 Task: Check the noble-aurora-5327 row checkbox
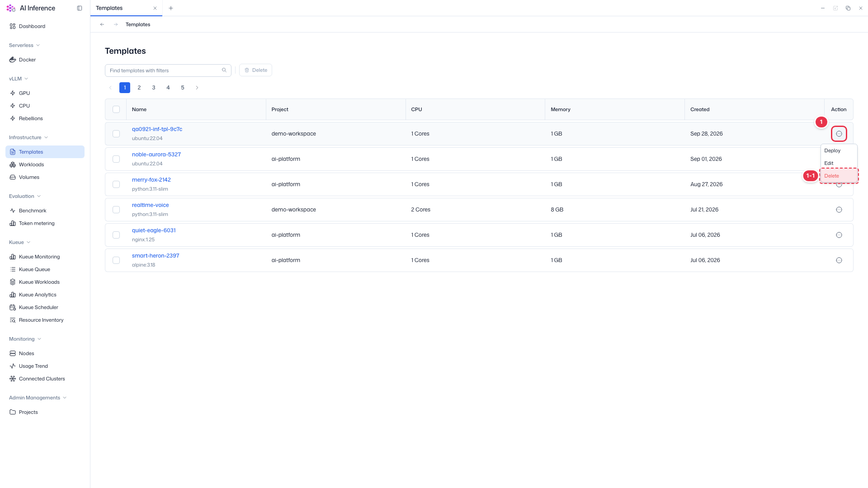tap(116, 159)
